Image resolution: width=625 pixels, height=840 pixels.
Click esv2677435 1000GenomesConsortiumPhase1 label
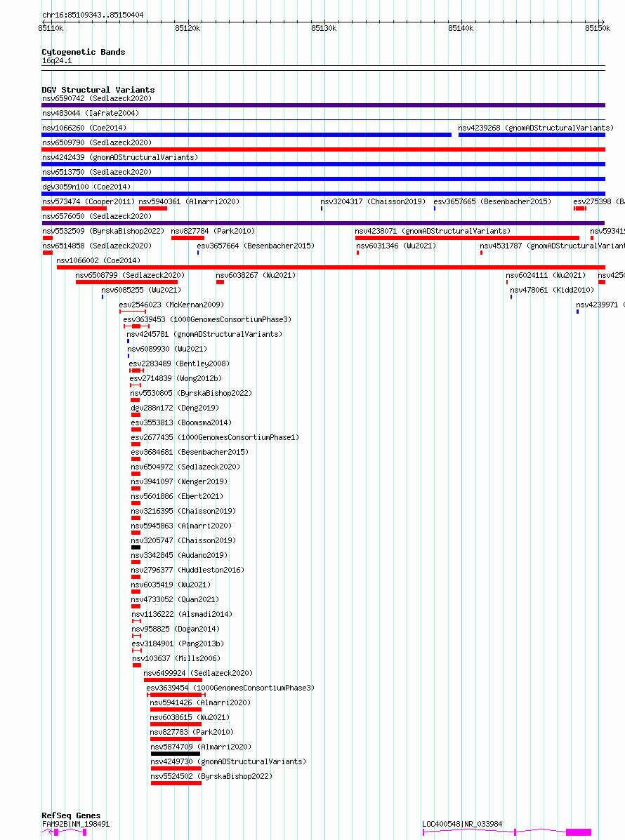pos(215,437)
